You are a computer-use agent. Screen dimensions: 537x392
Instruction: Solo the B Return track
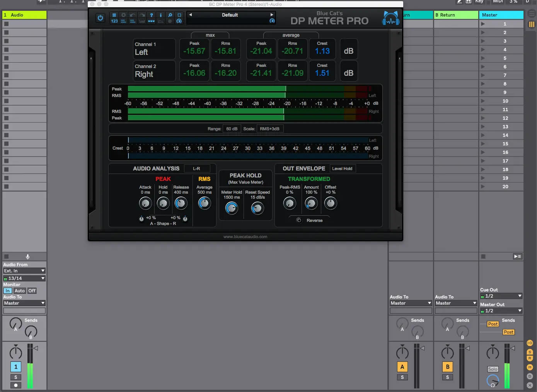(448, 377)
